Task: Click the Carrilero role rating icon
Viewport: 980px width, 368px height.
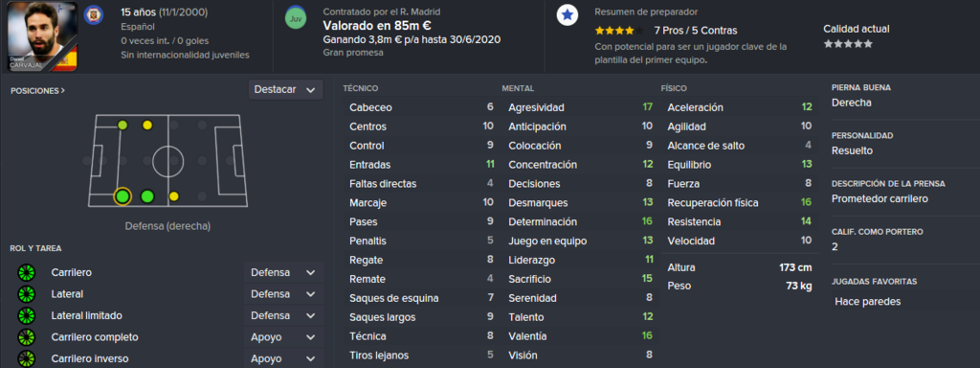Action: coord(26,273)
